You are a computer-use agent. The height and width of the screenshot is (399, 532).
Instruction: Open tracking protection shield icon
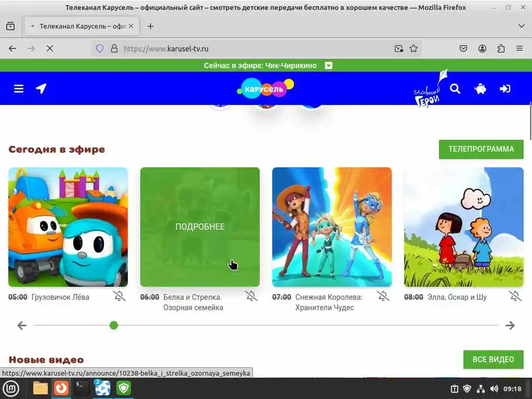pos(99,48)
